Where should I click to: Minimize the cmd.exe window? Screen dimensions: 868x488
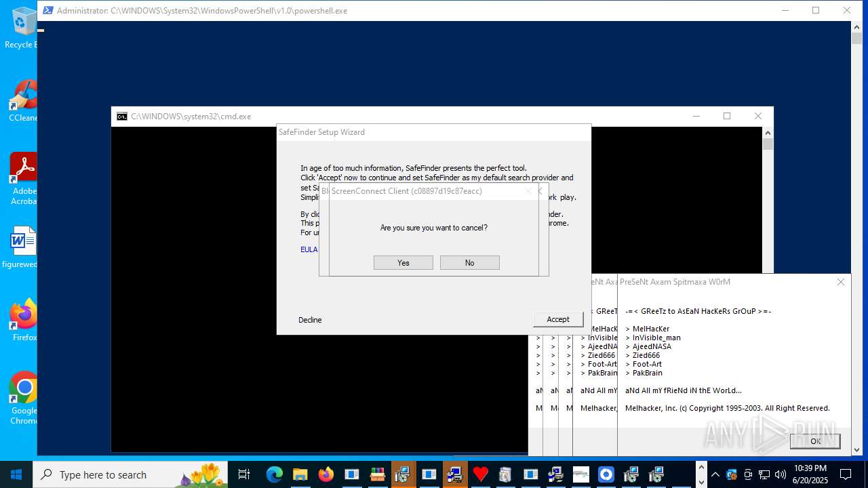pyautogui.click(x=696, y=116)
